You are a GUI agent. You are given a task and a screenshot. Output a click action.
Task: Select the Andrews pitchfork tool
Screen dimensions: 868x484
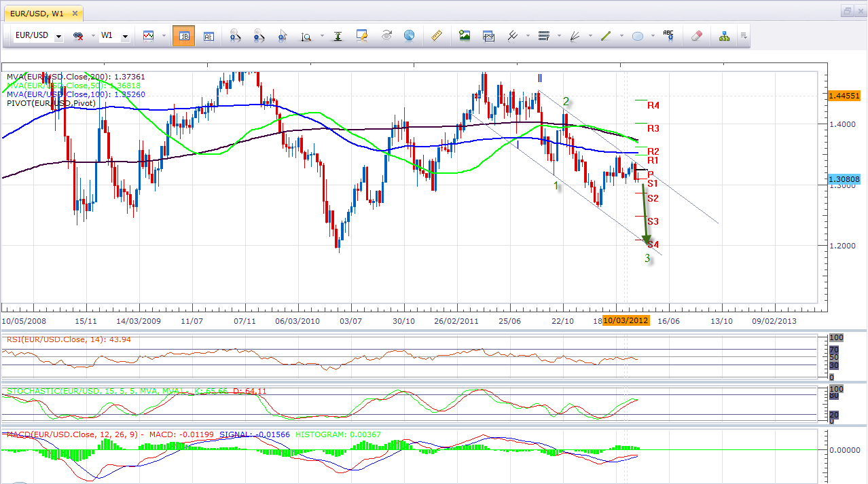tap(512, 36)
